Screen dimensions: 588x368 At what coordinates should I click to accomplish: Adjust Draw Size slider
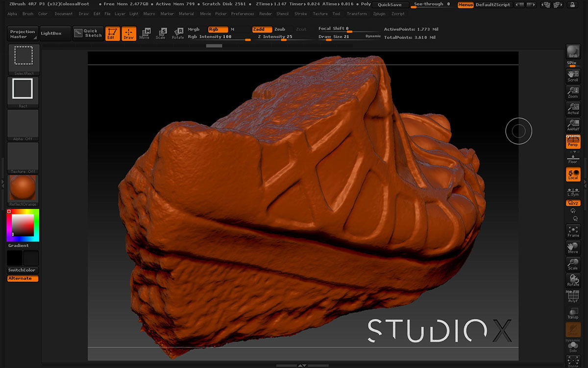pos(341,37)
